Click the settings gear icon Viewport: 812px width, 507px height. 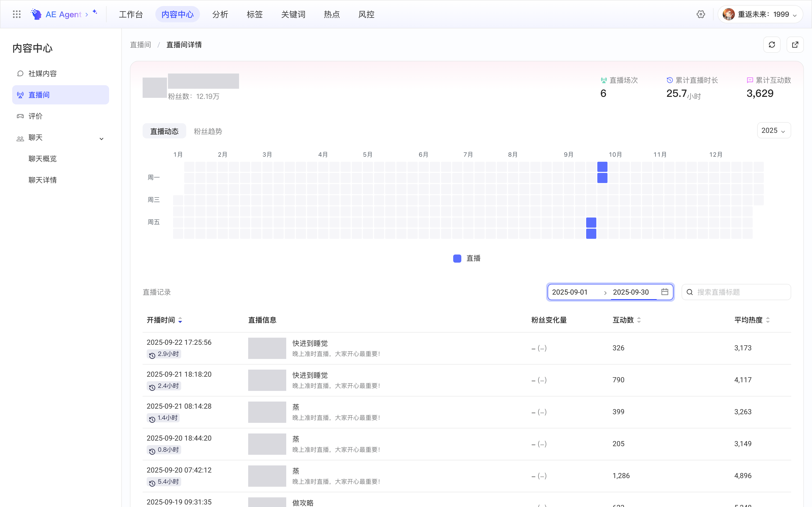click(x=701, y=14)
